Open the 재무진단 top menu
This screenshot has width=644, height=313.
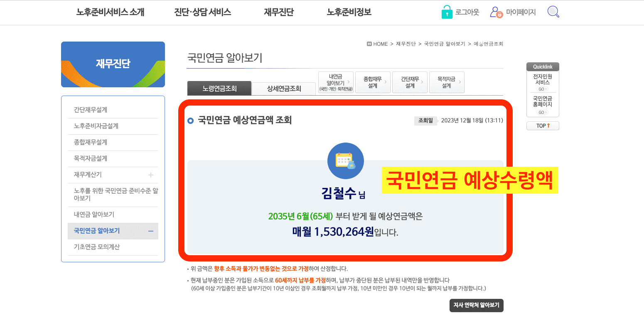(x=279, y=12)
